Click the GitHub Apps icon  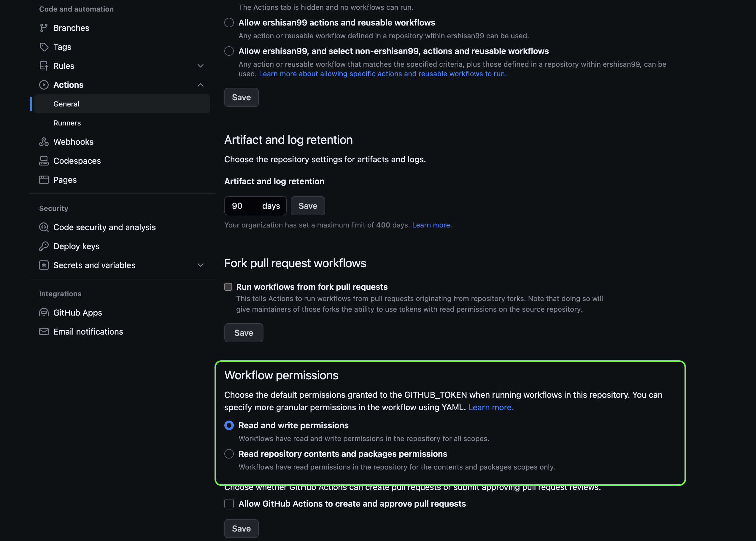(44, 313)
